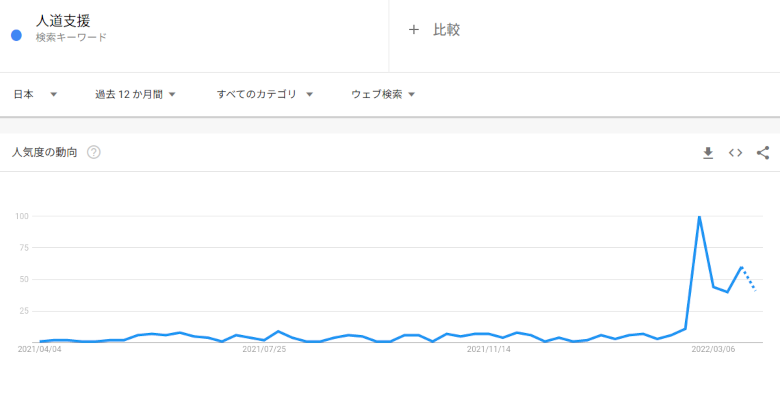Screen dimensions: 780x402
Task: Click the peak point at 100 on the chart
Action: [699, 216]
